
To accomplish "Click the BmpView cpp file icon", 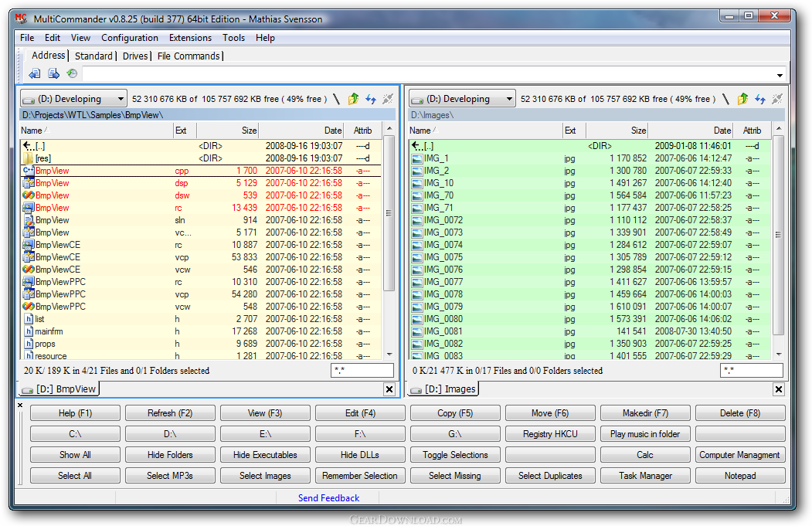I will pyautogui.click(x=29, y=171).
